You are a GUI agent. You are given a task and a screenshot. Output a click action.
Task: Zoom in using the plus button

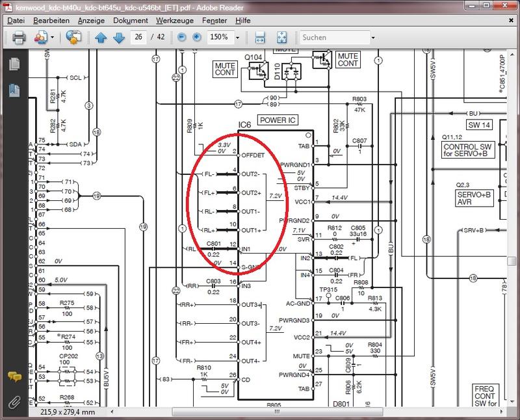coord(196,38)
